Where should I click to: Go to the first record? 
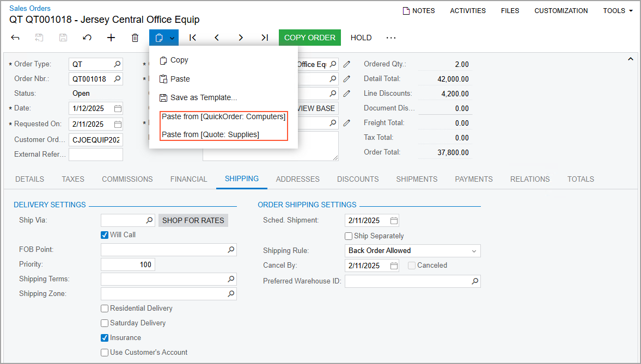click(193, 38)
